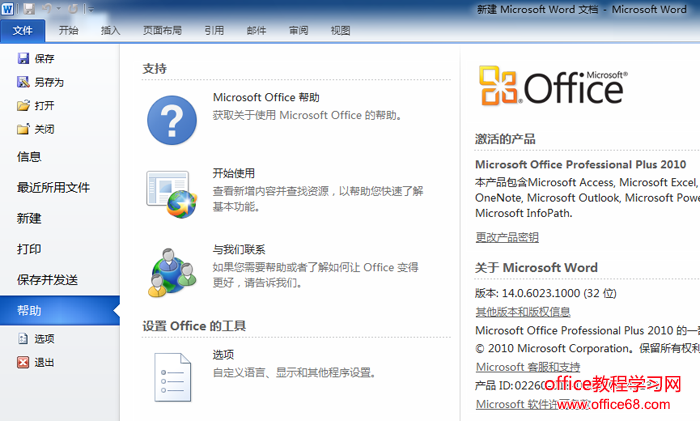Click the 支持 section heading
700x421 pixels.
click(154, 69)
